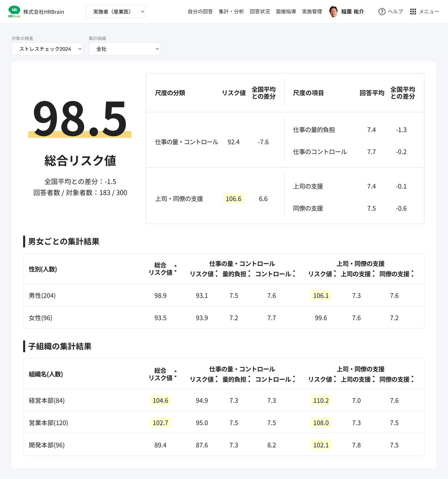Screen dimensions: 448x479
Task: Click the HRBrain logo icon
Action: [14, 12]
